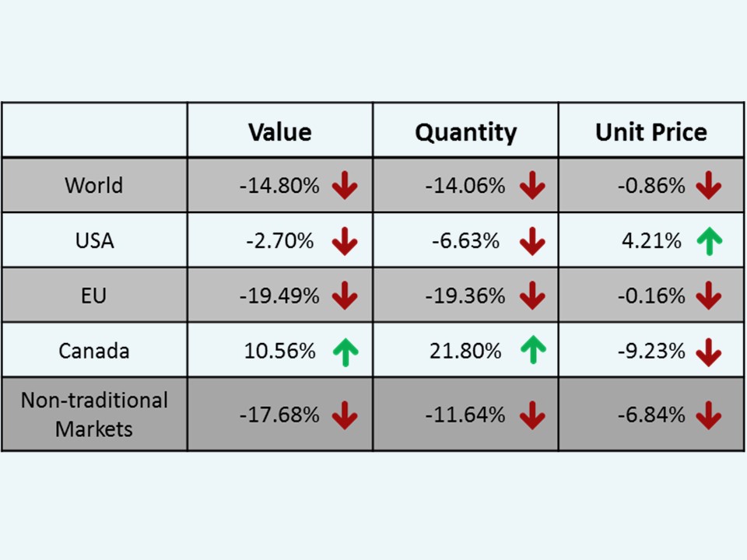Click the red down arrow for USA Quantity
This screenshot has height=560, width=747.
(532, 241)
